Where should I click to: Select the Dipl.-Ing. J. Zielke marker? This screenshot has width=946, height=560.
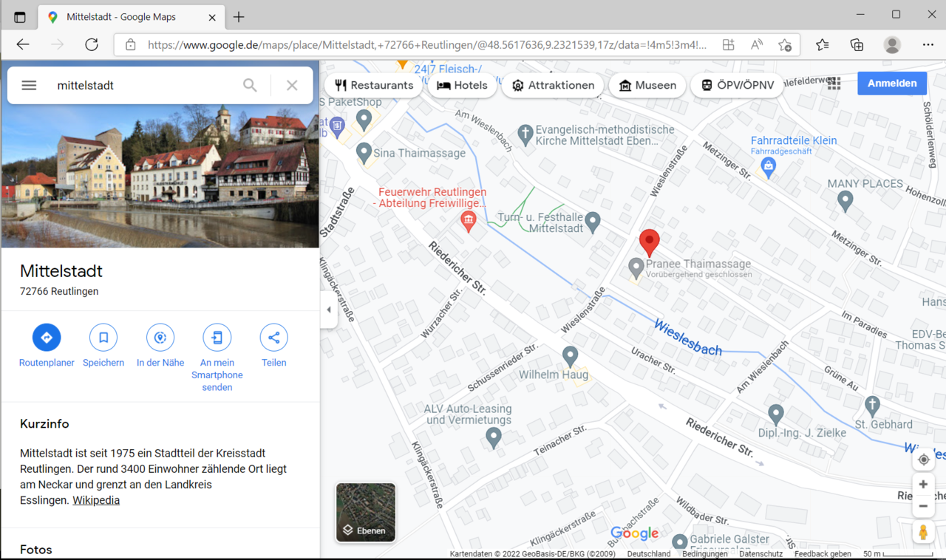[775, 413]
